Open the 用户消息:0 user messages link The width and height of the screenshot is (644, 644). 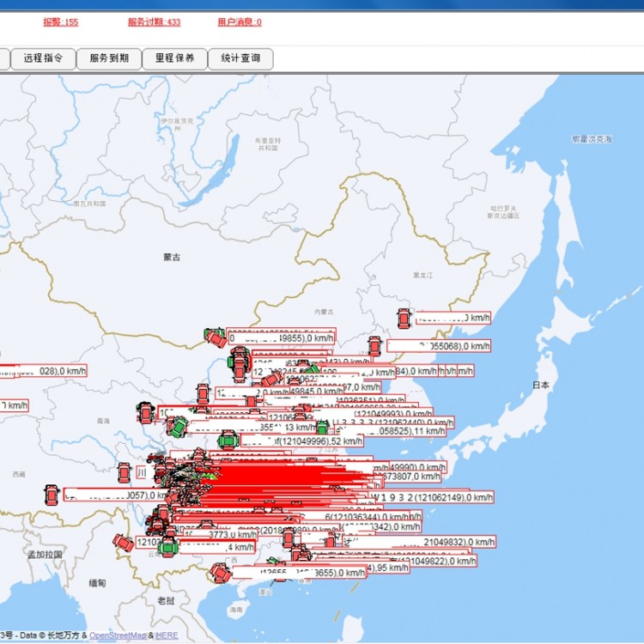click(x=240, y=21)
